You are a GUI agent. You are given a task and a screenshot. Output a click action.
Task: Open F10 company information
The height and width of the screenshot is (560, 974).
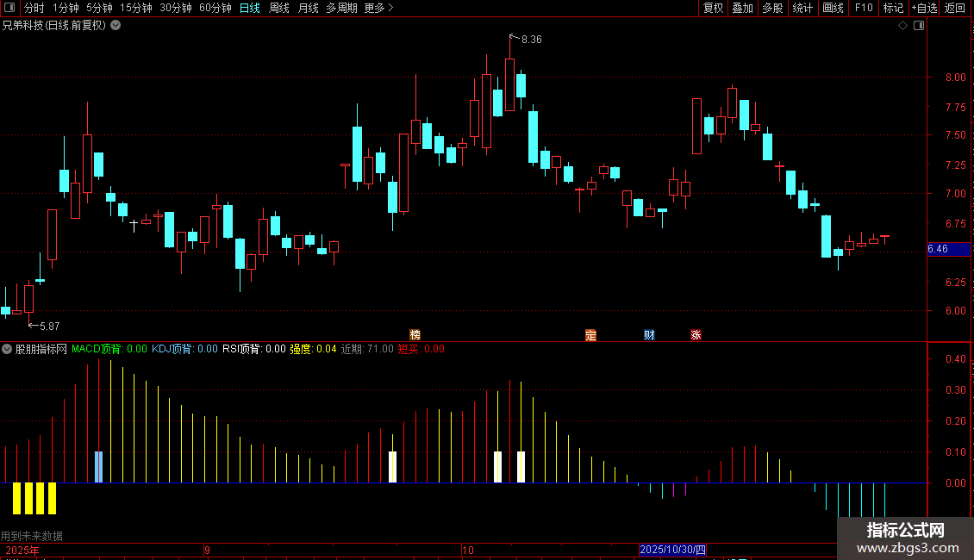[x=864, y=8]
